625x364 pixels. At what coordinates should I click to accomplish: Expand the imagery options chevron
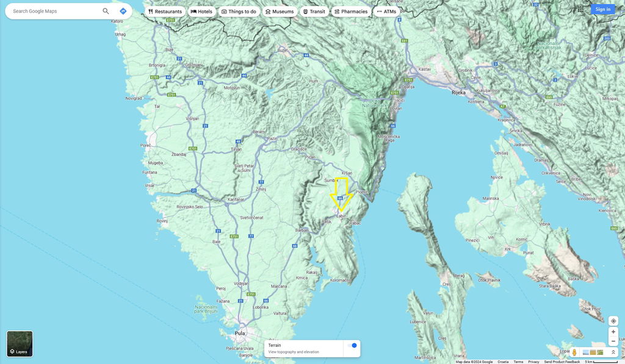tap(613, 352)
